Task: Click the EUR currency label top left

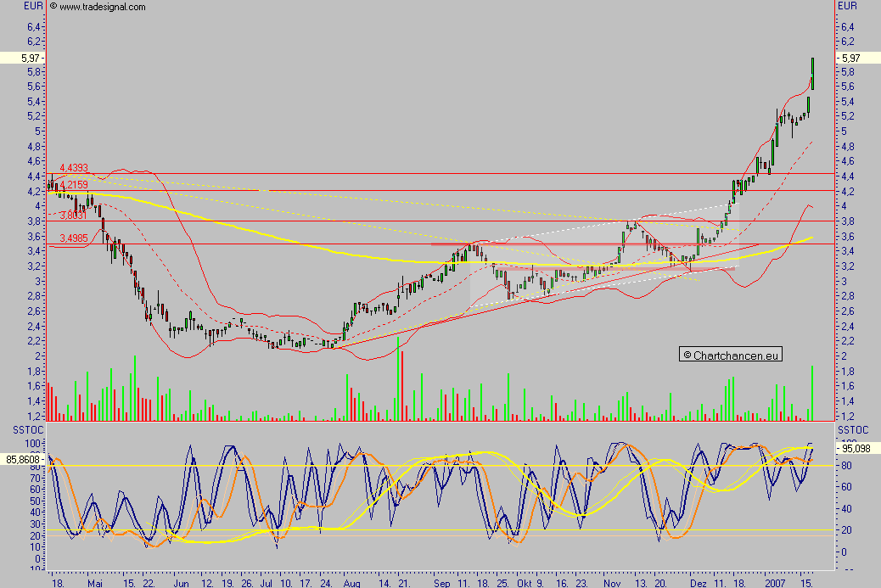Action: (x=33, y=6)
